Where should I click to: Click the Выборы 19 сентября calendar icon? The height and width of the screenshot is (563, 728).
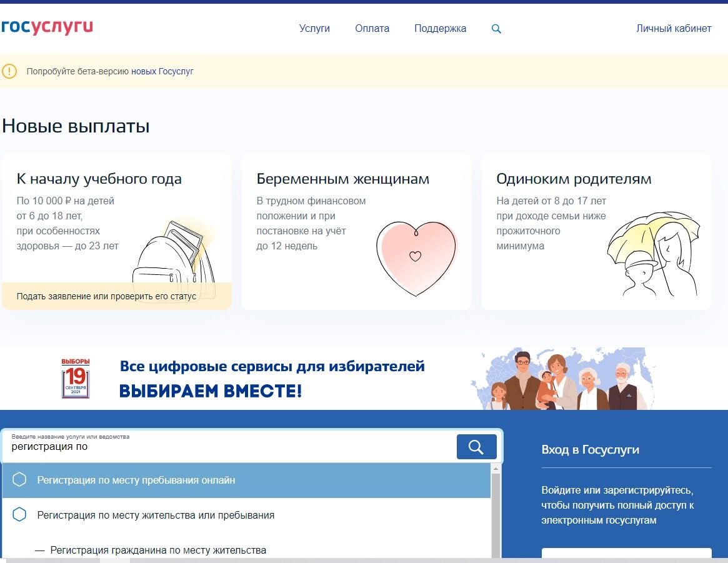76,378
